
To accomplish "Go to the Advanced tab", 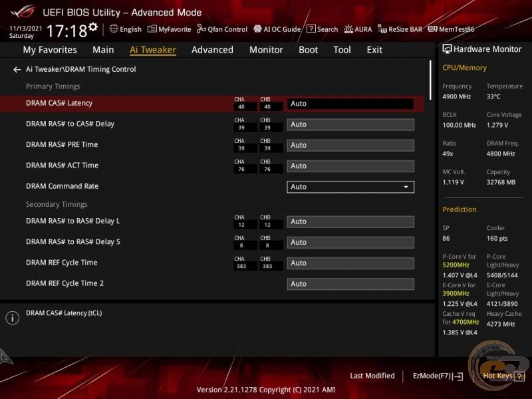I will [212, 50].
